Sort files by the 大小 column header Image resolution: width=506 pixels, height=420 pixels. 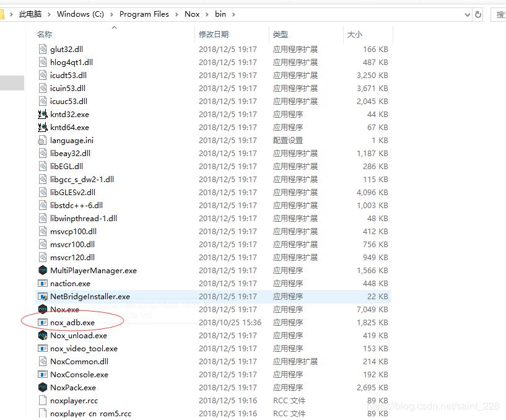coord(368,34)
